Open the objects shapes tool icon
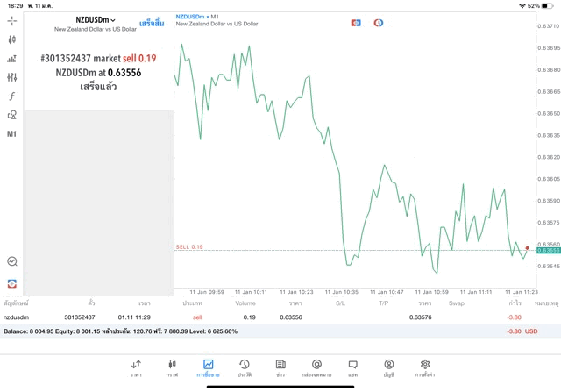561x392 pixels. (11, 115)
